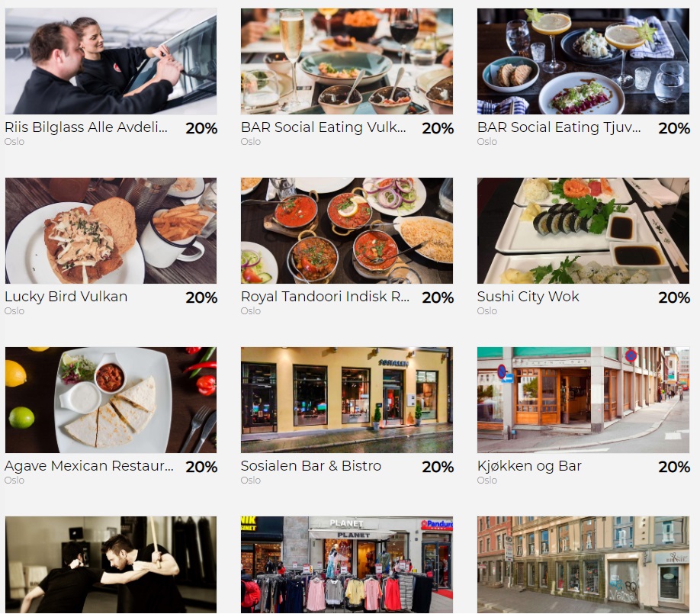700x614 pixels.
Task: Open Royal Tandoori curry dishes photo
Action: coord(347,230)
